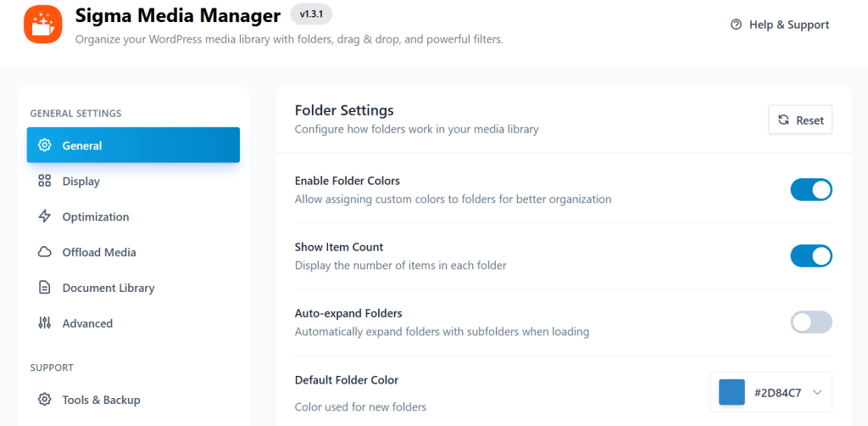Enable the Auto-expand Folders toggle
Screen dimensions: 868x426
(811, 322)
